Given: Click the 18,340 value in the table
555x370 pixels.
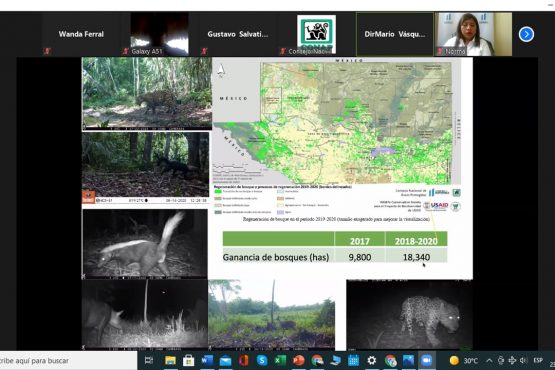Looking at the screenshot, I should 416,257.
